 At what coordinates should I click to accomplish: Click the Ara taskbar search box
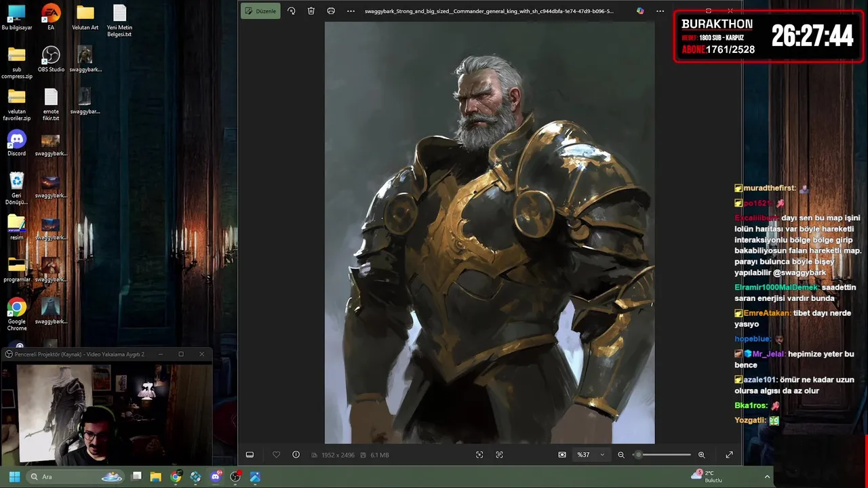click(x=76, y=476)
